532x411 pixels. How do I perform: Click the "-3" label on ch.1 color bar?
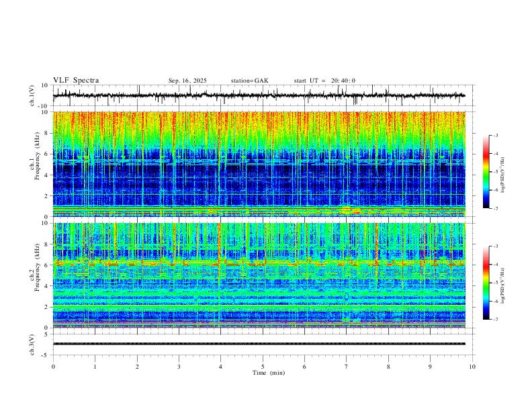click(495, 135)
